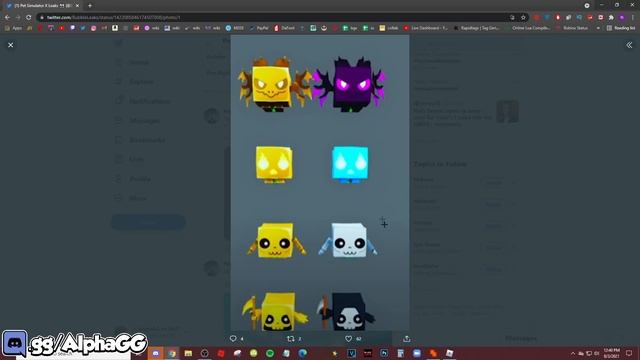Close the Pet Simulator X Leaks tab
This screenshot has width=640, height=360.
tap(77, 6)
